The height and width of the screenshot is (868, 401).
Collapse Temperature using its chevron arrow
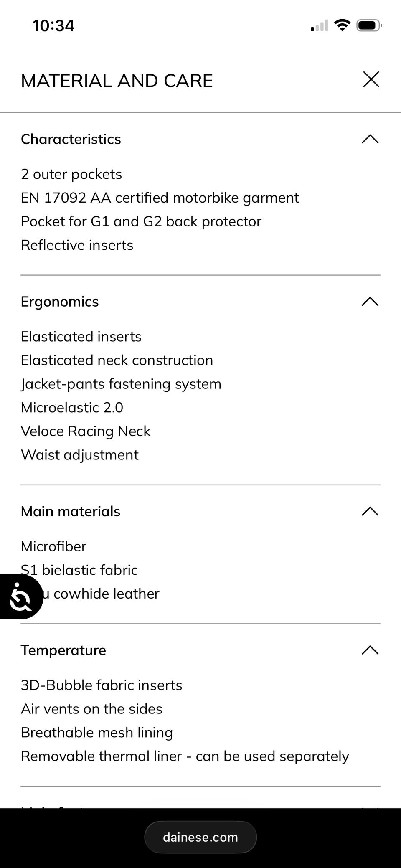[x=370, y=650]
